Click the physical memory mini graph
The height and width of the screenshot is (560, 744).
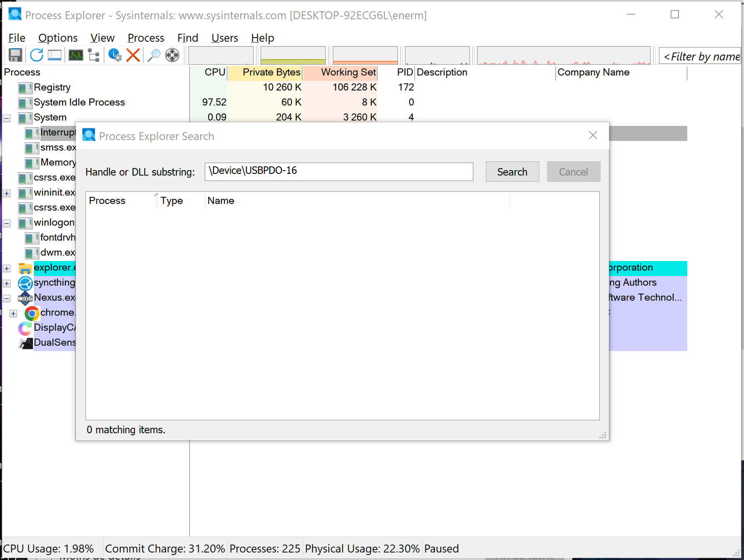[x=365, y=55]
